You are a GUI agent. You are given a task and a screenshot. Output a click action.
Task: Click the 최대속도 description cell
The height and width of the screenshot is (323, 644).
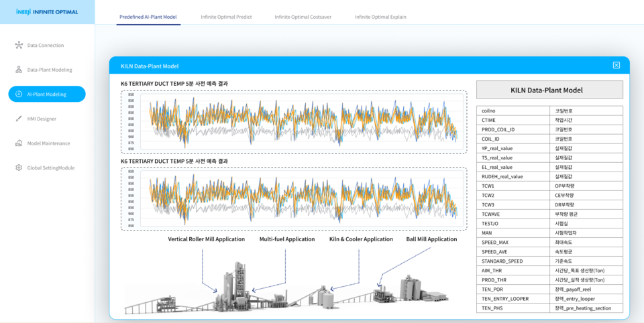(586, 243)
